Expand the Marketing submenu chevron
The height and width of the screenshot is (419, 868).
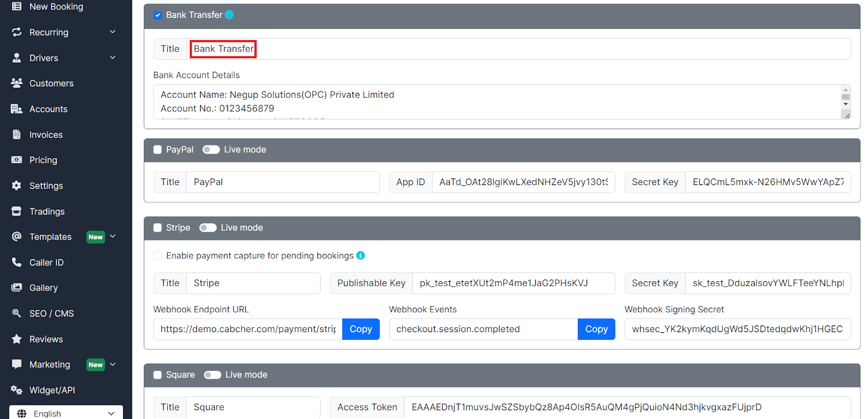click(113, 364)
